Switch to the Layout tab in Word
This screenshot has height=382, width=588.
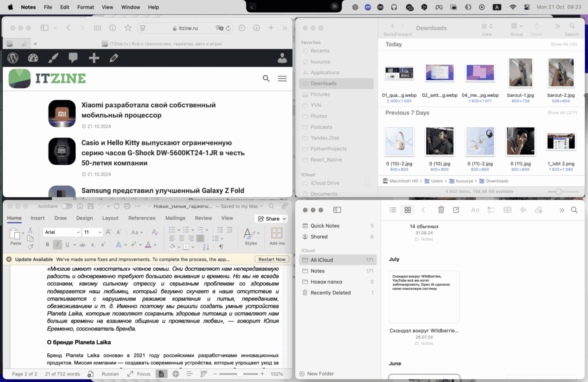(110, 218)
